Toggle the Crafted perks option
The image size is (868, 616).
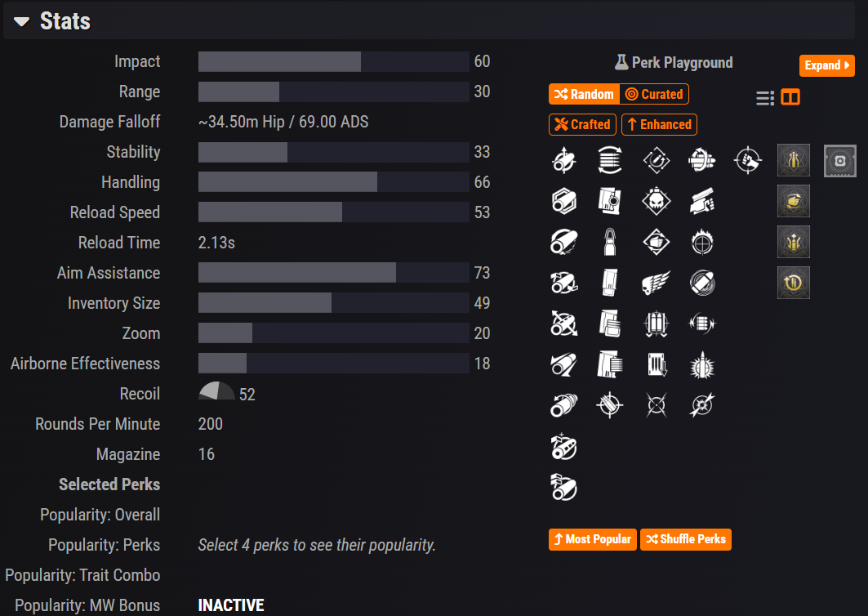pos(583,124)
